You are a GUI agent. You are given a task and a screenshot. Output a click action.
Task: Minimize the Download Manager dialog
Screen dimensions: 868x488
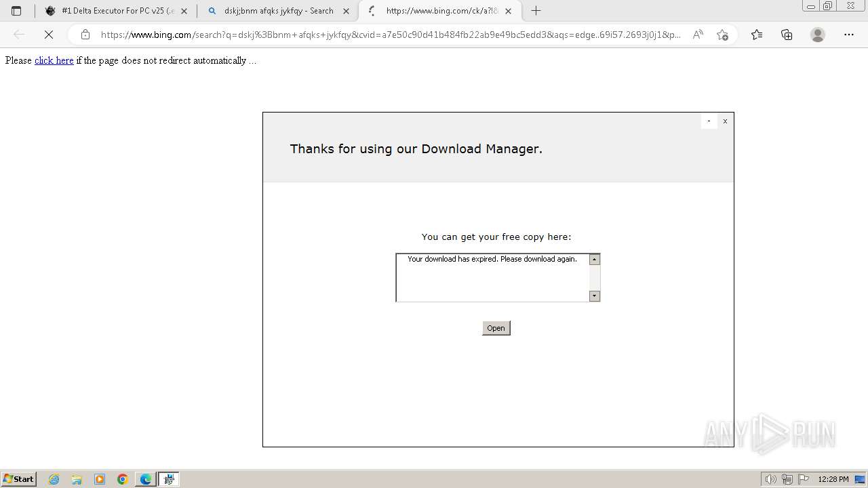[x=709, y=121]
